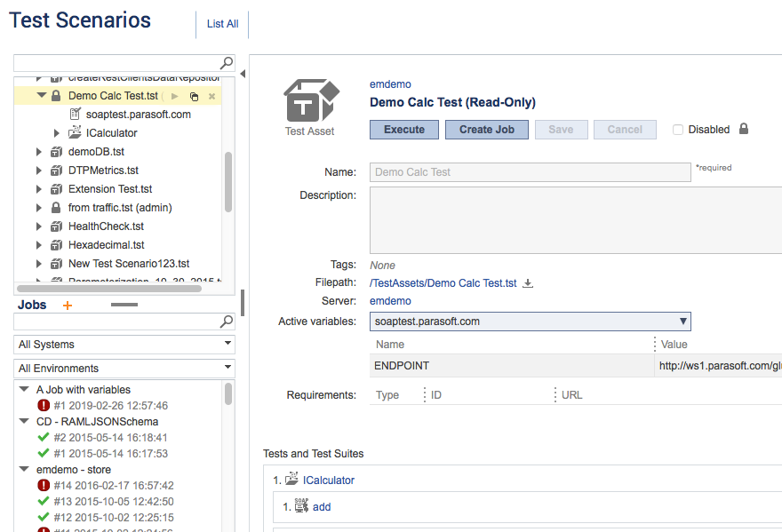Click the Jobs list vertical scrollbar
The width and height of the screenshot is (782, 532).
click(228, 393)
